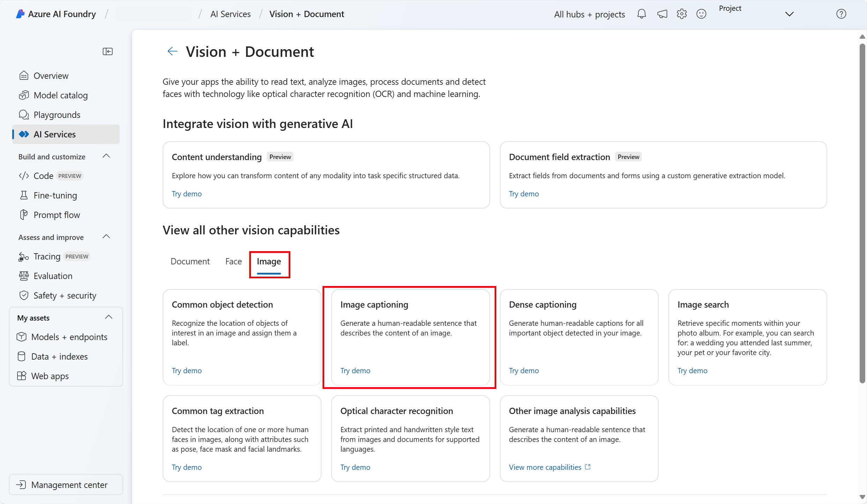Open settings with the gear icon
Viewport: 867px width, 504px height.
[x=682, y=14]
